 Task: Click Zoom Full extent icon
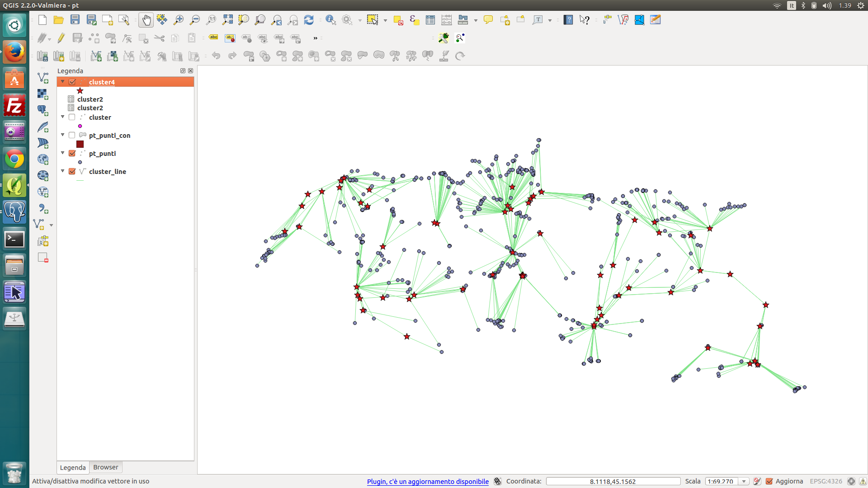(227, 20)
